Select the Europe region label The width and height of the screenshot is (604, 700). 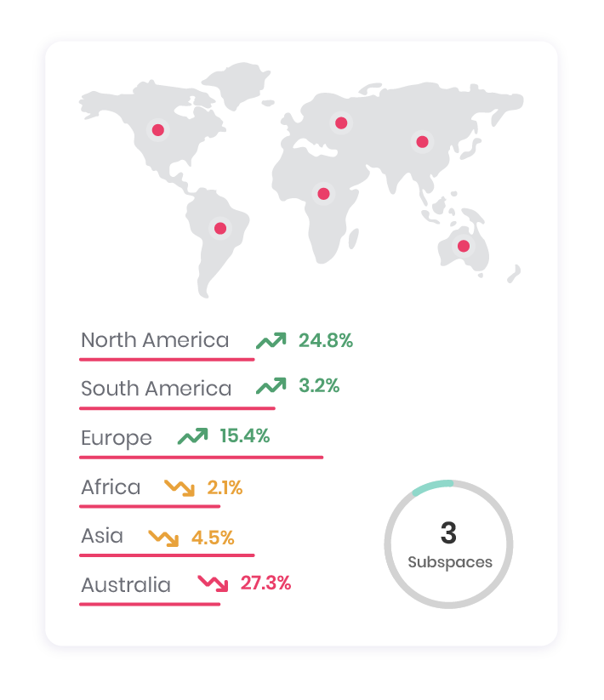(117, 438)
